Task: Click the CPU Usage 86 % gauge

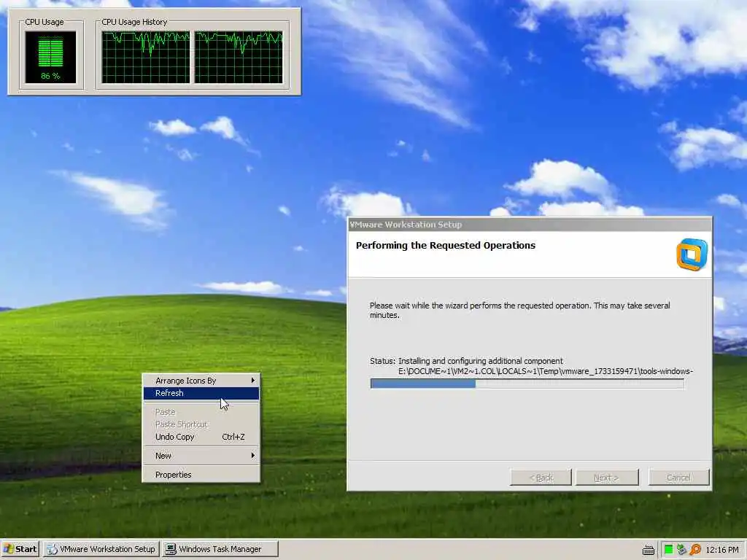Action: (50, 57)
